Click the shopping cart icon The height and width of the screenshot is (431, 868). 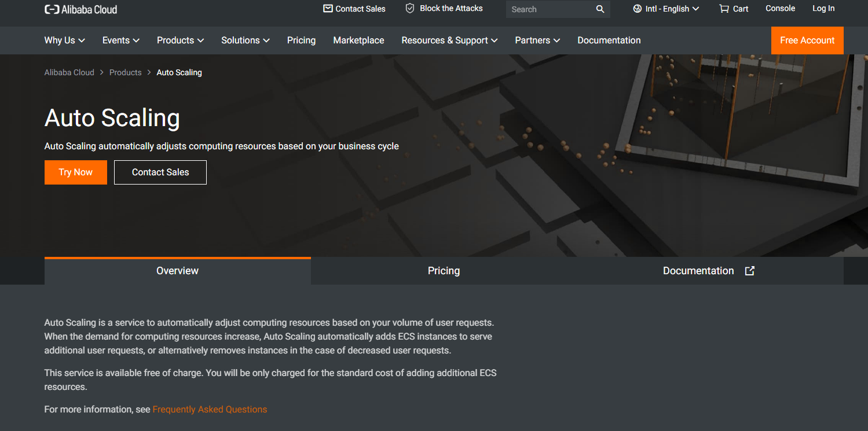724,9
